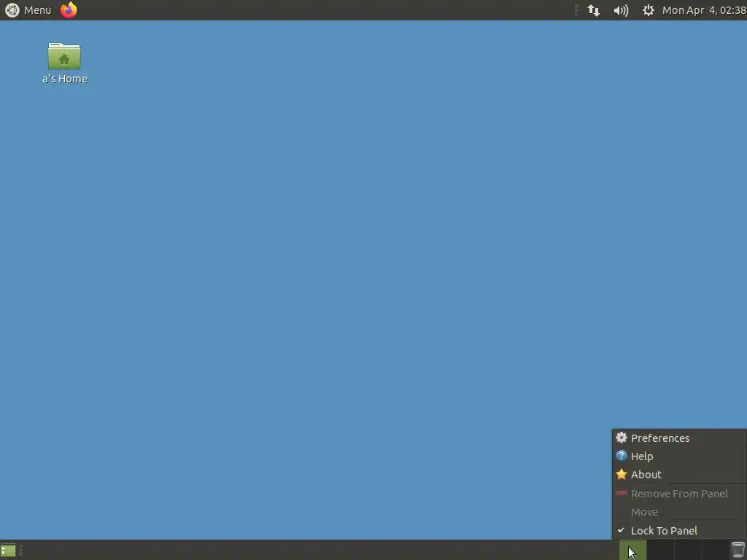
Task: Choose Preferences in the context menu
Action: pyautogui.click(x=679, y=438)
